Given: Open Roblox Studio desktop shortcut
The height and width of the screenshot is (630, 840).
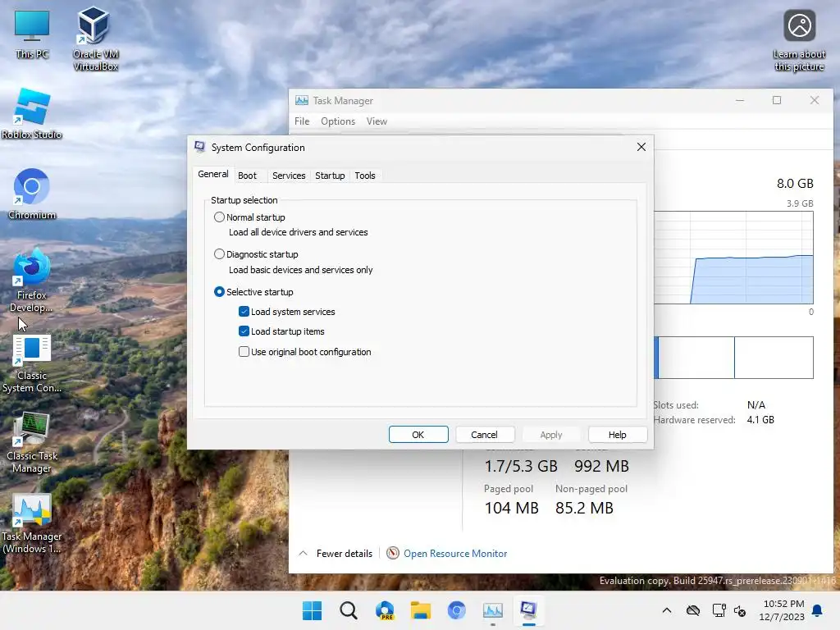Looking at the screenshot, I should coord(32,113).
